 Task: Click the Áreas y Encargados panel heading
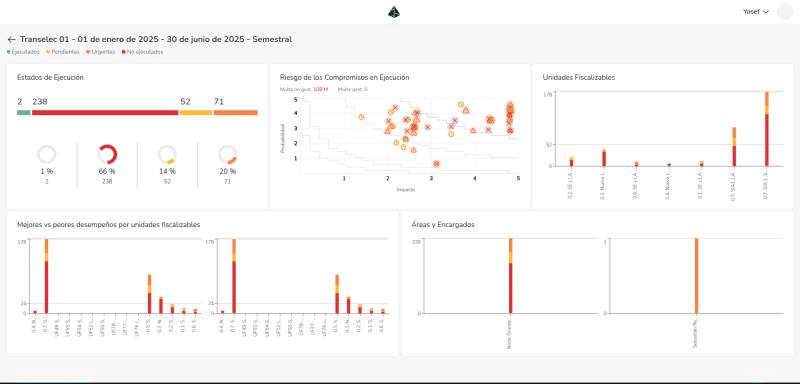(x=443, y=224)
